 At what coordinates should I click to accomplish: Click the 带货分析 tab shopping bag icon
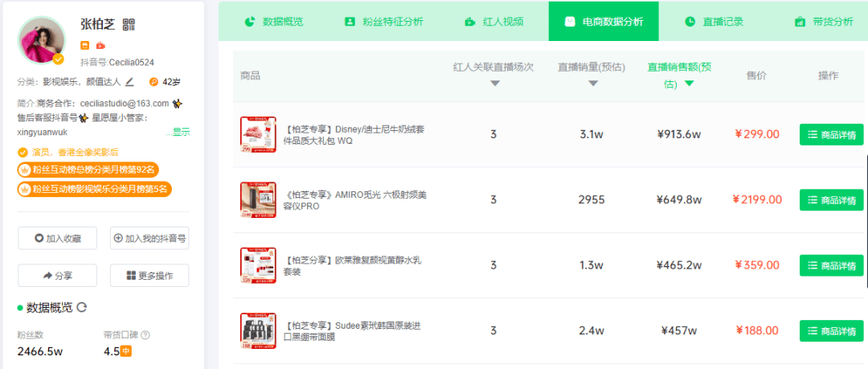pyautogui.click(x=800, y=23)
